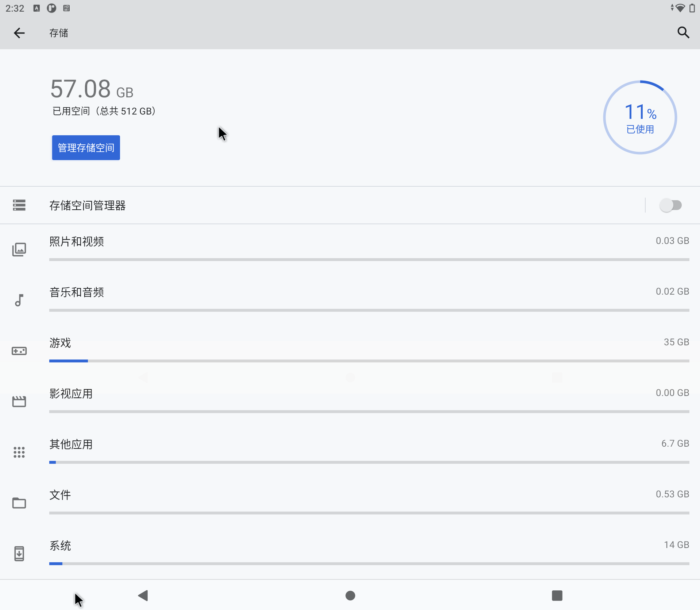Screen dimensions: 700x610
Task: Click the 游戏 gamepad icon
Action: [x=19, y=351]
